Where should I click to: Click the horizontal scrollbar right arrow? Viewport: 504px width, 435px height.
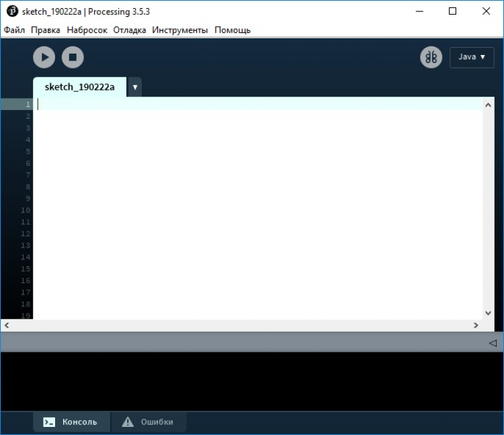click(x=476, y=325)
